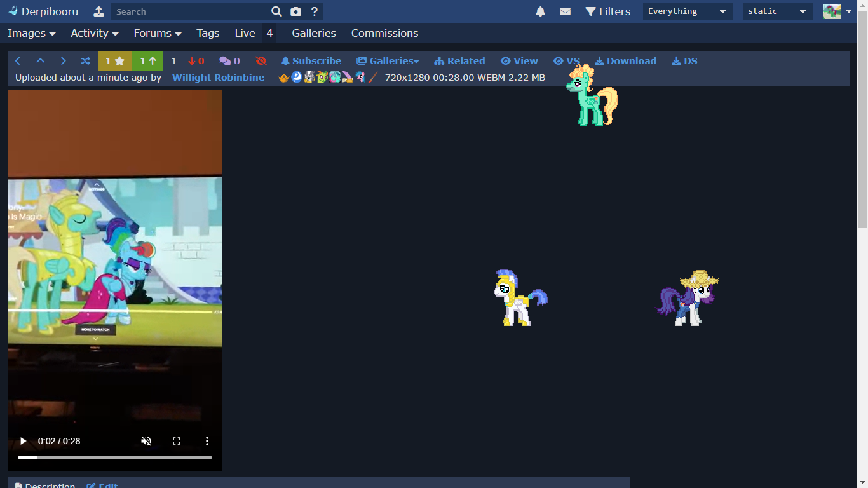Enter video fullscreen mode
The image size is (868, 488).
[x=177, y=441]
